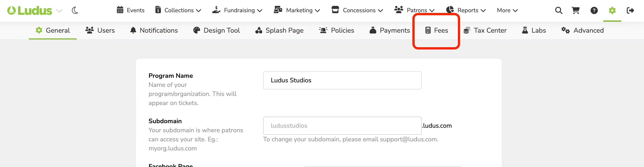Expand the Reports dropdown arrow
The width and height of the screenshot is (644, 167).
(x=483, y=11)
